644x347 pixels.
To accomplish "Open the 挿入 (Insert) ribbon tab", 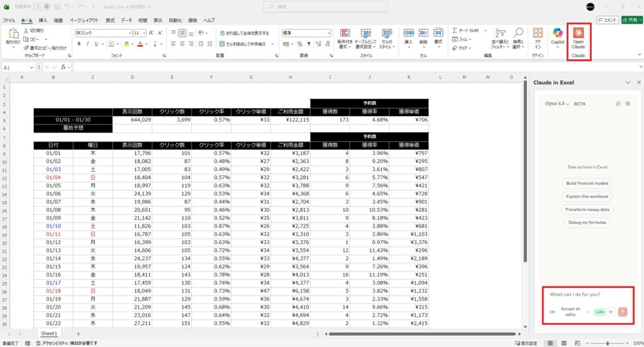I will click(x=43, y=20).
